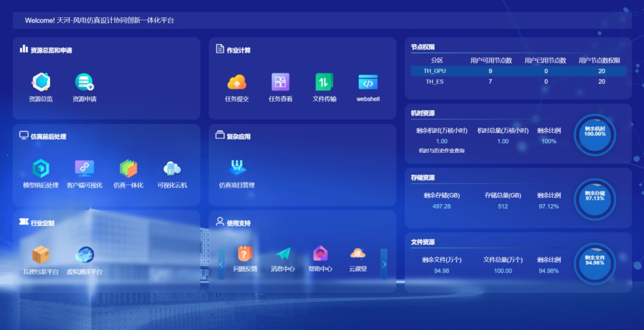
Task: Launch 任务提交 job submission
Action: point(237,82)
